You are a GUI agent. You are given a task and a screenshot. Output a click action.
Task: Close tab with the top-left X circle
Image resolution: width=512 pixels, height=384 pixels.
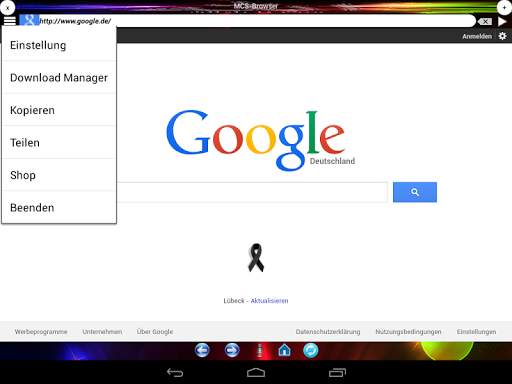pyautogui.click(x=7, y=7)
